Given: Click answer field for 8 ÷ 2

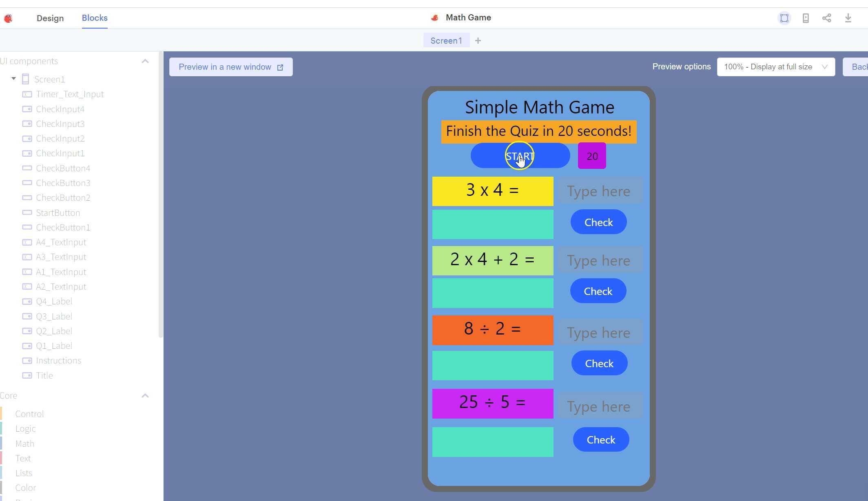Looking at the screenshot, I should coord(599,333).
